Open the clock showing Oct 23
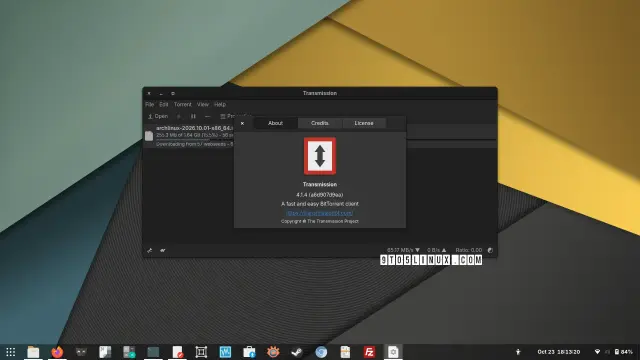The image size is (640, 360). tap(558, 352)
